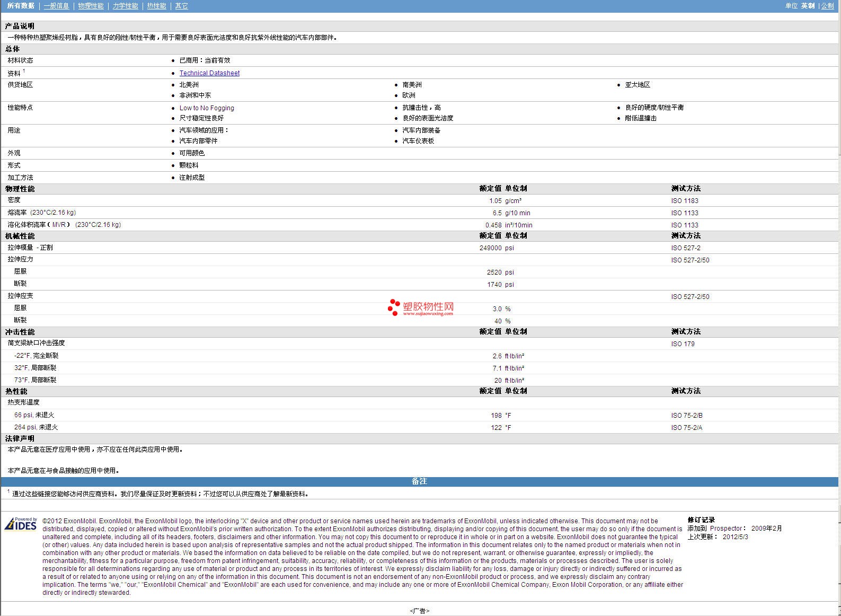Click the 机械性能 section header
The height and width of the screenshot is (616, 841).
20,236
